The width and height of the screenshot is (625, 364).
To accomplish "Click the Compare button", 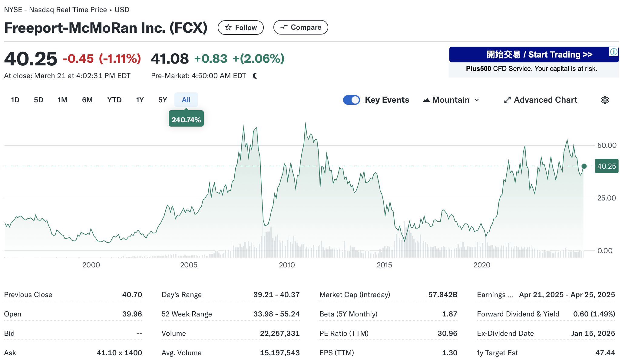I will click(x=300, y=28).
